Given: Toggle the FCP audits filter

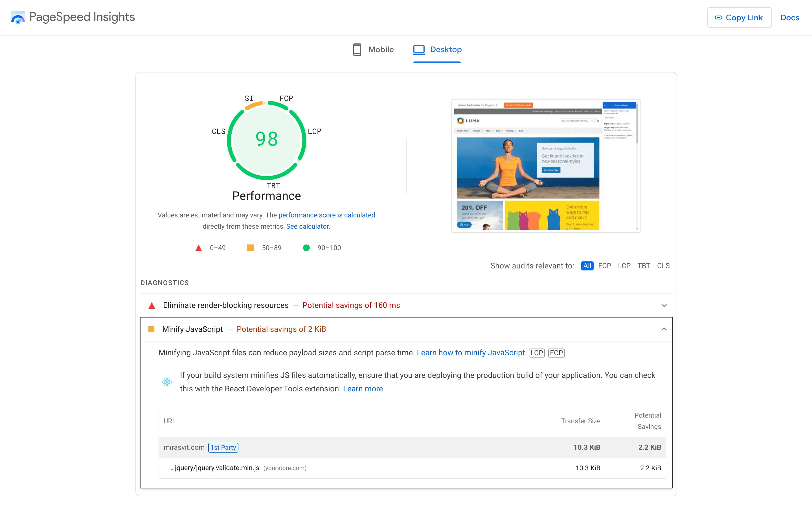Looking at the screenshot, I should (x=605, y=266).
